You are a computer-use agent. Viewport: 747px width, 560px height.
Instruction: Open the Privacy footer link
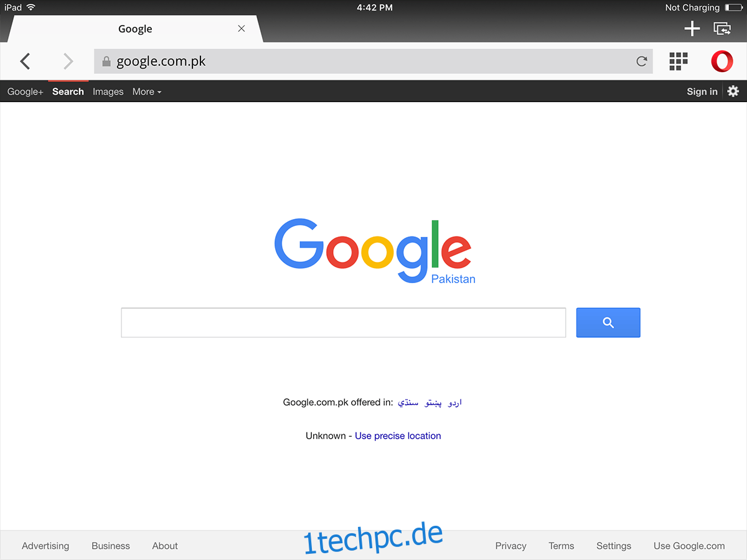coord(511,546)
